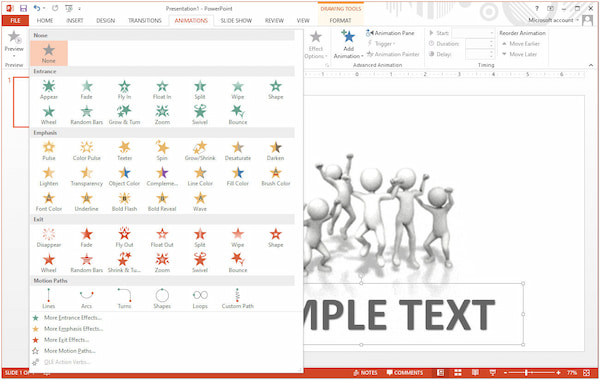Select the Shrink & Turn exit effect
This screenshot has width=600, height=380.
pos(124,263)
